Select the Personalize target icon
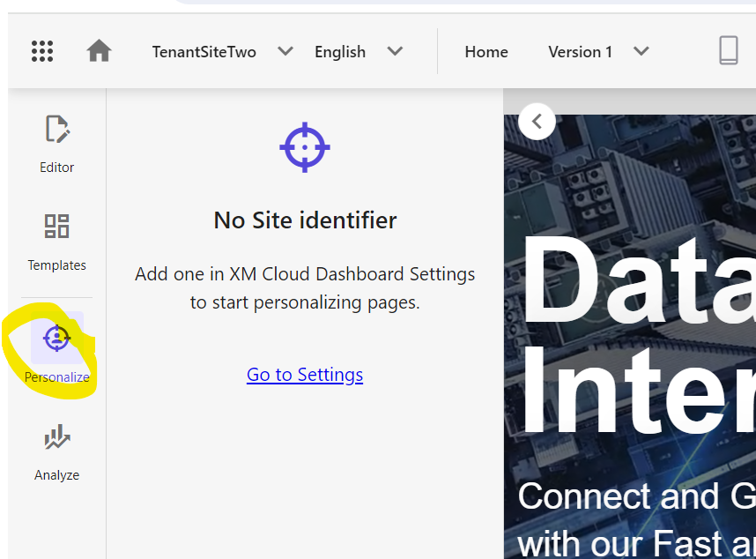 tap(57, 338)
